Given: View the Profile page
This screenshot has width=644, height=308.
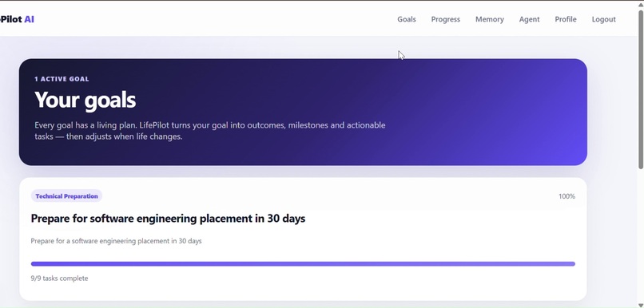Looking at the screenshot, I should pos(565,19).
